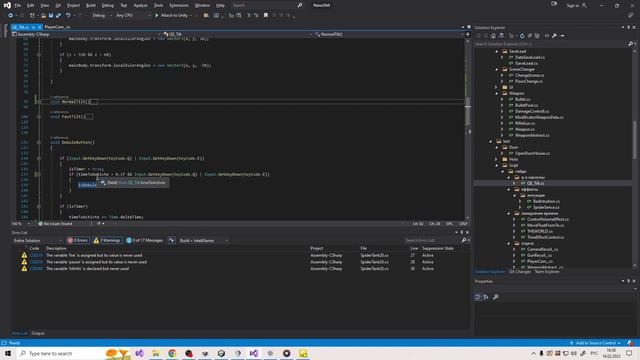Image resolution: width=640 pixels, height=360 pixels.
Task: Select FloorChange.cs in Solution Explorer
Action: pos(529,81)
